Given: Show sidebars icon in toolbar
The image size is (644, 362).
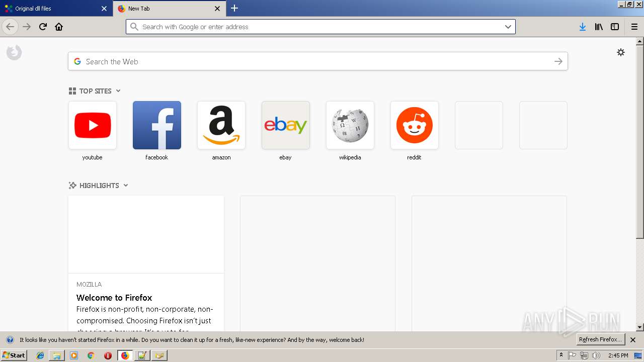Looking at the screenshot, I should pyautogui.click(x=615, y=27).
